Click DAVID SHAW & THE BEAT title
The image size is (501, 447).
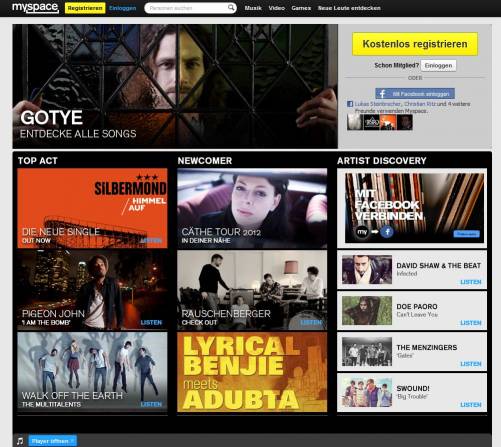pyautogui.click(x=439, y=266)
